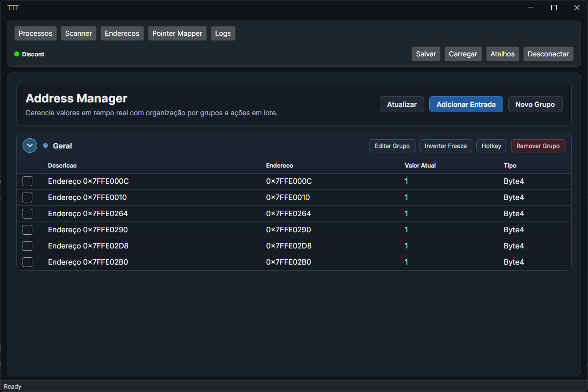Viewport: 588px width, 392px height.
Task: Tick the checkbox for Endereço 0x7FFE0010
Action: [x=27, y=197]
